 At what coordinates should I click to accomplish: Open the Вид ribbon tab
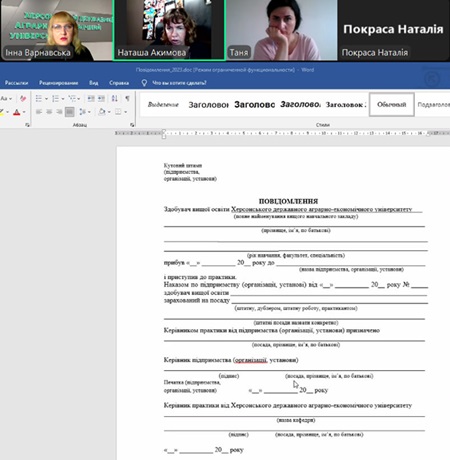click(94, 83)
